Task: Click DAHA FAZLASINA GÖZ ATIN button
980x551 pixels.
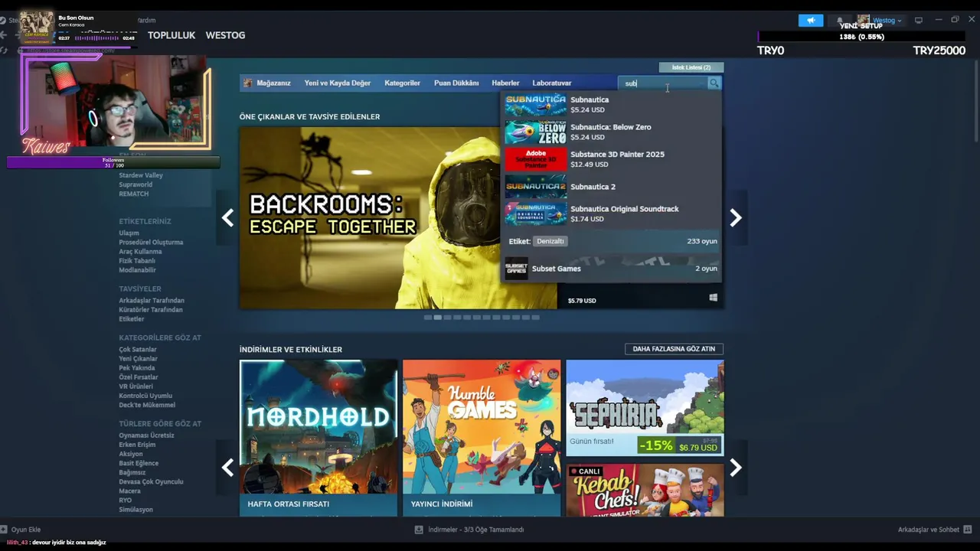Action: pos(674,349)
